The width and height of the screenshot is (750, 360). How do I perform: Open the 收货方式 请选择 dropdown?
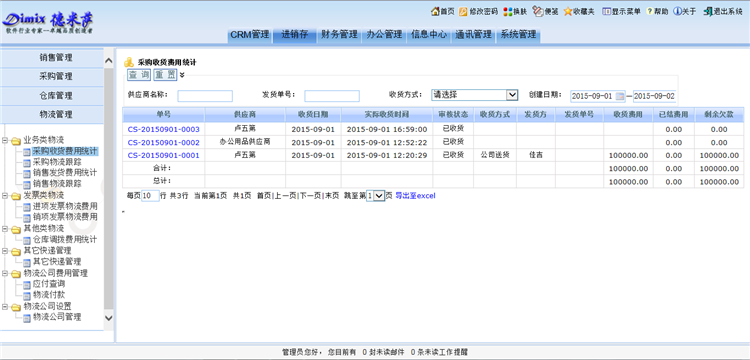click(x=474, y=95)
